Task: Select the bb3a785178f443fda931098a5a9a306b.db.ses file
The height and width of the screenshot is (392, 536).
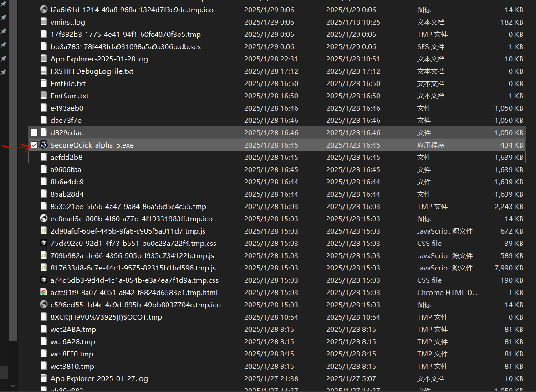Action: (125, 46)
